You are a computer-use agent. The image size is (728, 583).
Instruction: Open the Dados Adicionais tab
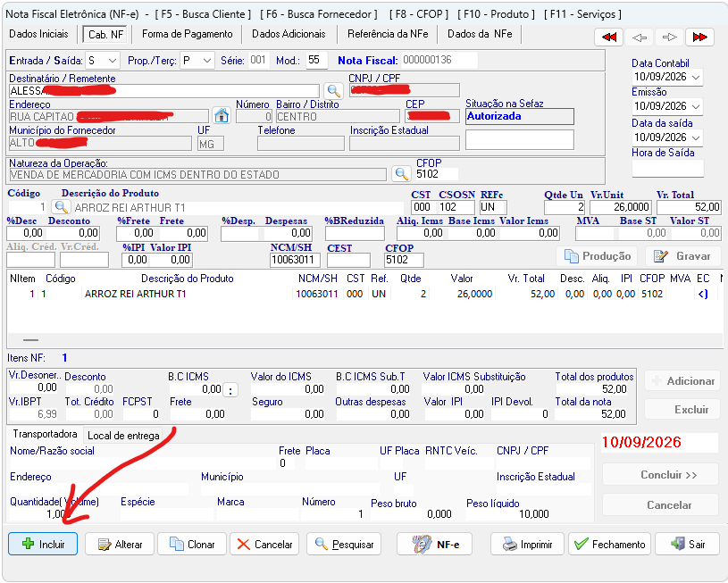click(289, 34)
